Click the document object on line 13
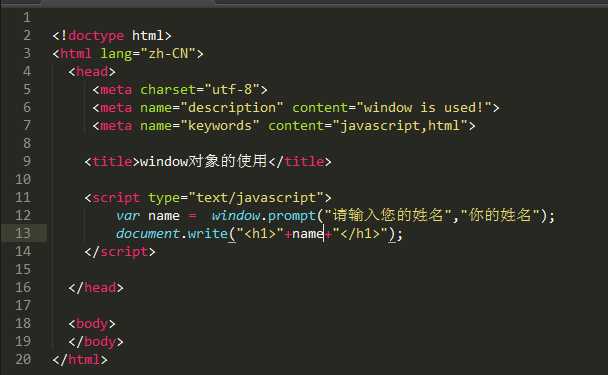 tap(148, 233)
